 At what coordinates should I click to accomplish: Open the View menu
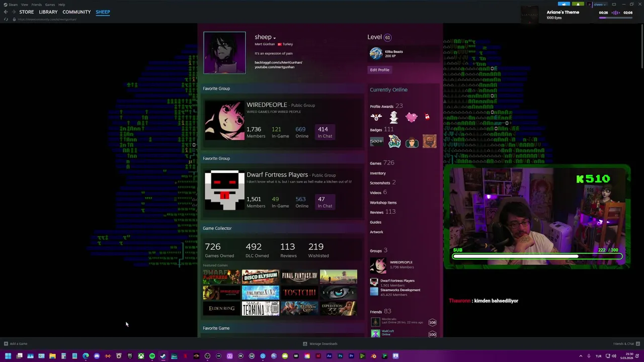[x=24, y=5]
